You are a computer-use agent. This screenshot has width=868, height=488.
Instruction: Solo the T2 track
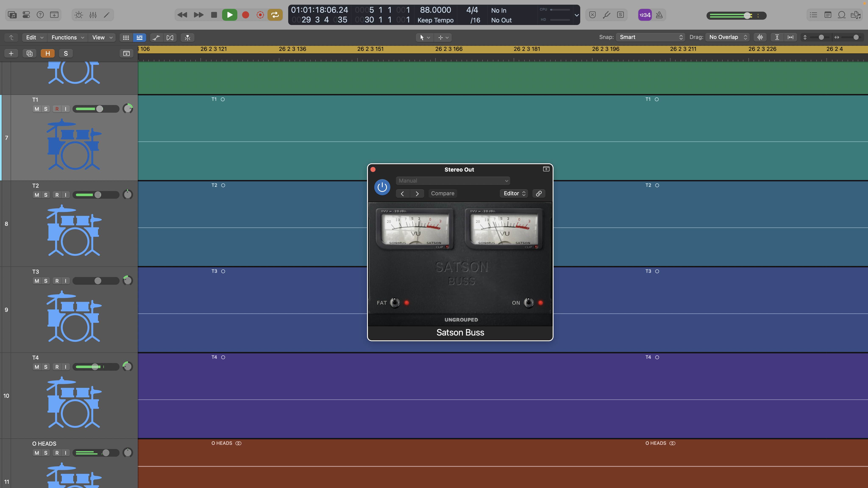click(x=46, y=195)
